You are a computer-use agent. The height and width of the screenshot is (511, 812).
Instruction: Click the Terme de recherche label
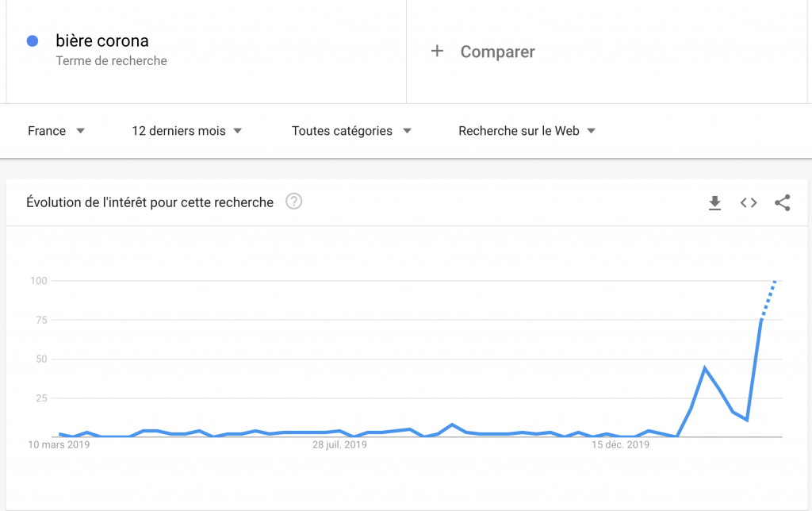pos(111,60)
